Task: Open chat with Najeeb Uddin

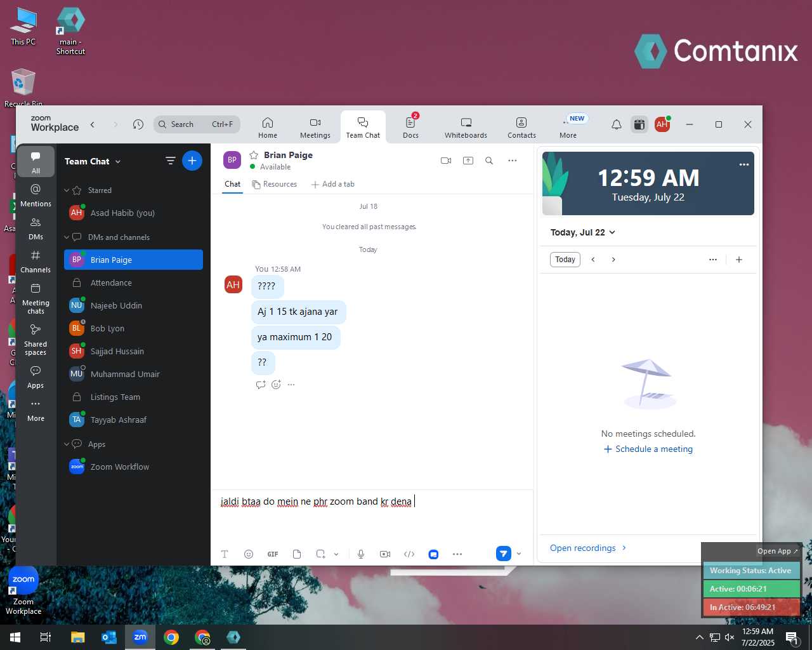Action: click(133, 306)
